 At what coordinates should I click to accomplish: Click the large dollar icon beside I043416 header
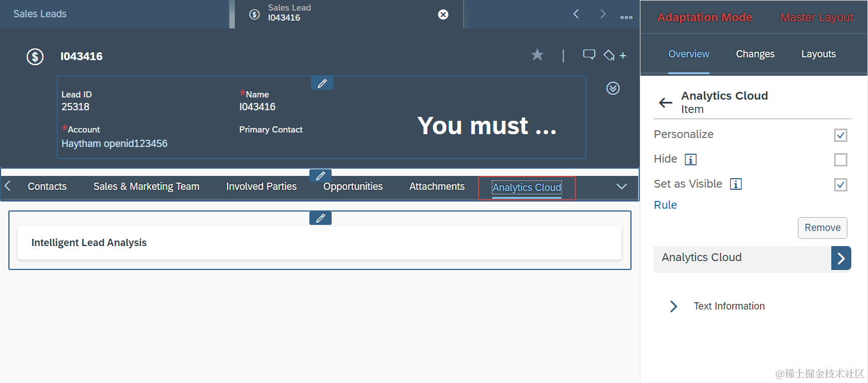35,56
